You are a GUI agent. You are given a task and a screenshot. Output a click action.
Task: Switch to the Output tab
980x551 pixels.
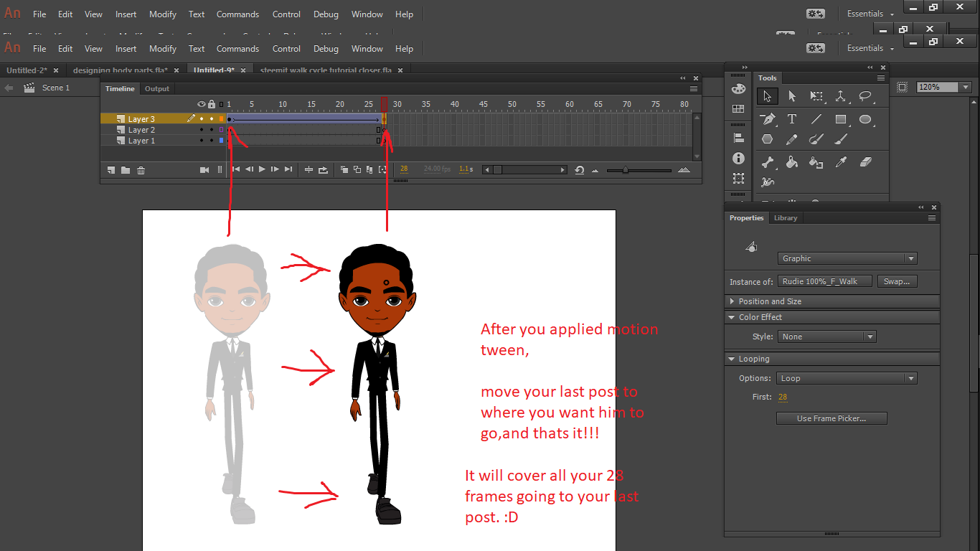pos(157,89)
